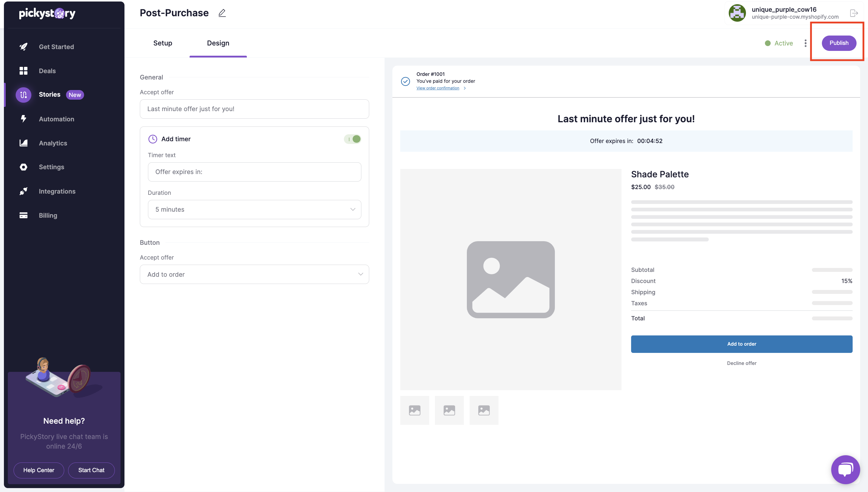Open the Deals grid icon

[x=23, y=71]
